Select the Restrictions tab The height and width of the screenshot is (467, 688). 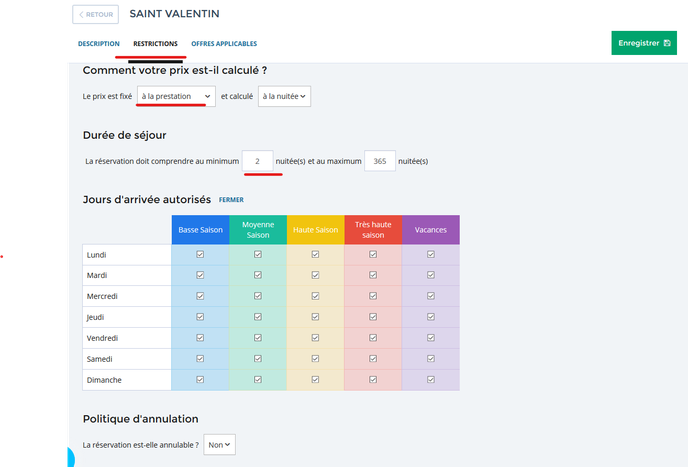pyautogui.click(x=155, y=43)
